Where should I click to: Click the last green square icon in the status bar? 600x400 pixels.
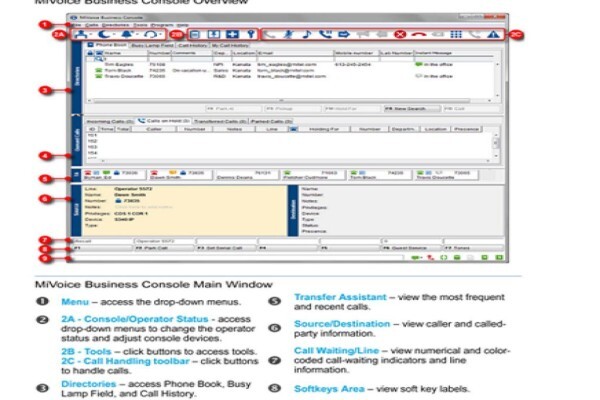[499, 258]
